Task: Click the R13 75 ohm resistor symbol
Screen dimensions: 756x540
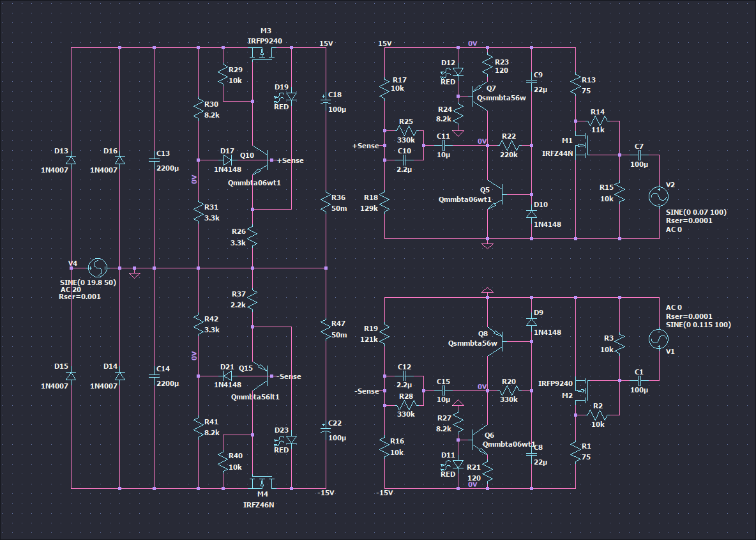Action: [x=575, y=84]
